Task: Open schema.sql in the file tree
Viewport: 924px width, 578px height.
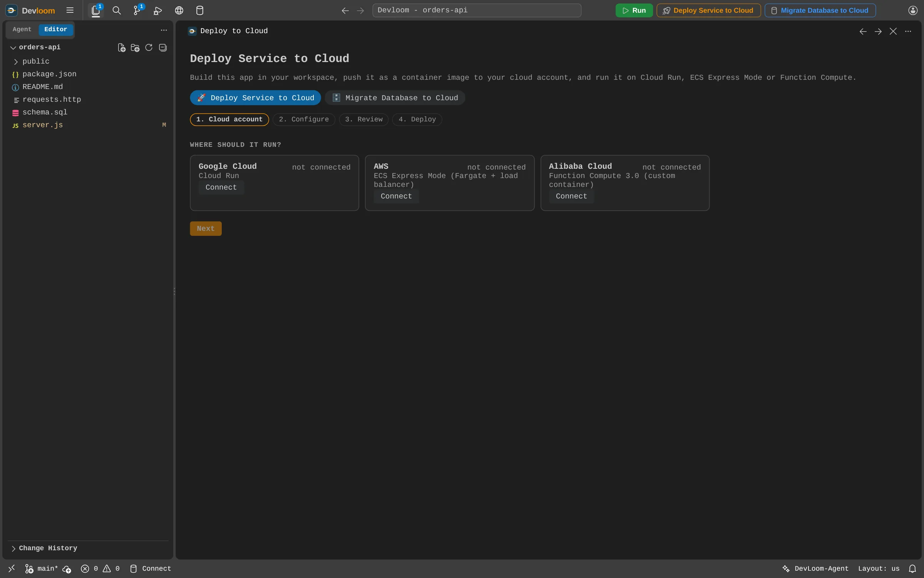Action: coord(88,112)
